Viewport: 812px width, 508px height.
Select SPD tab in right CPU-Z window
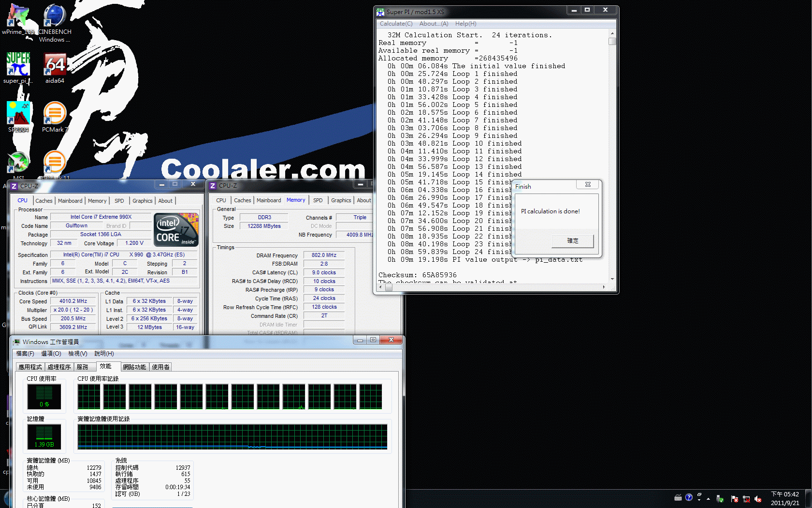pyautogui.click(x=318, y=200)
